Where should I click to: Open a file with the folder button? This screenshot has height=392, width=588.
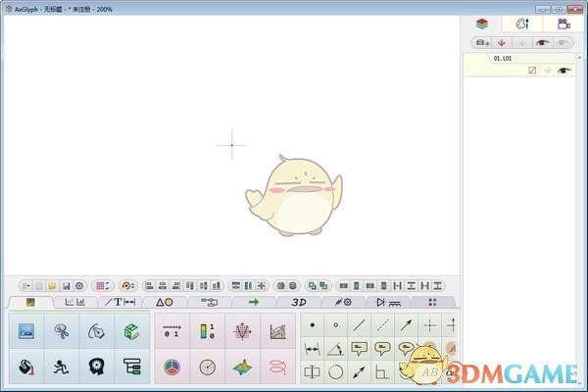[x=52, y=286]
